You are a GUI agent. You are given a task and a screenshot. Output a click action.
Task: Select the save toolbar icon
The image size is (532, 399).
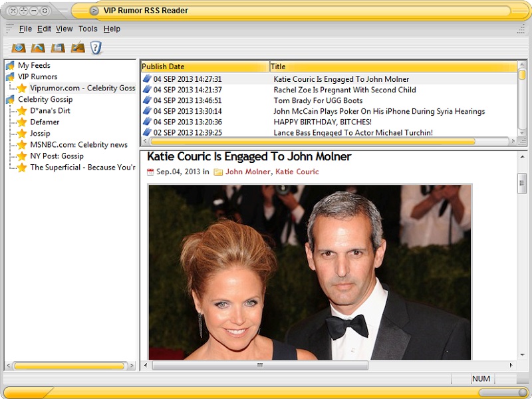(x=57, y=47)
